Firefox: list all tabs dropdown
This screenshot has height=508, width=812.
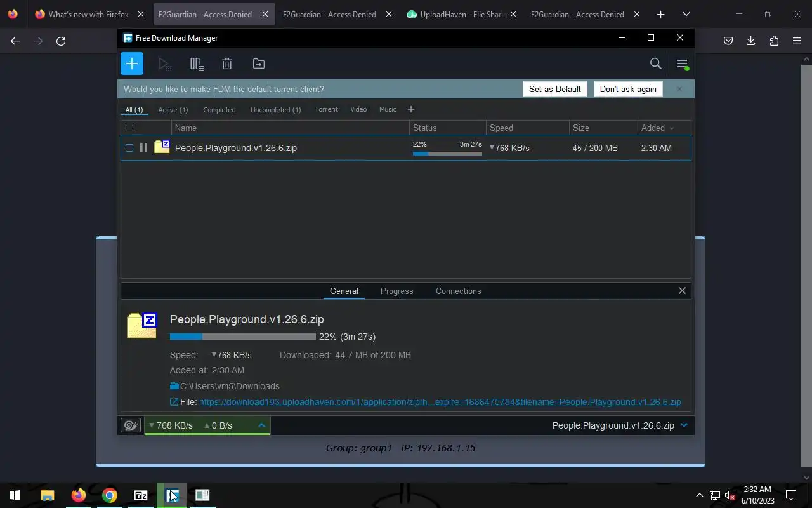pyautogui.click(x=686, y=14)
